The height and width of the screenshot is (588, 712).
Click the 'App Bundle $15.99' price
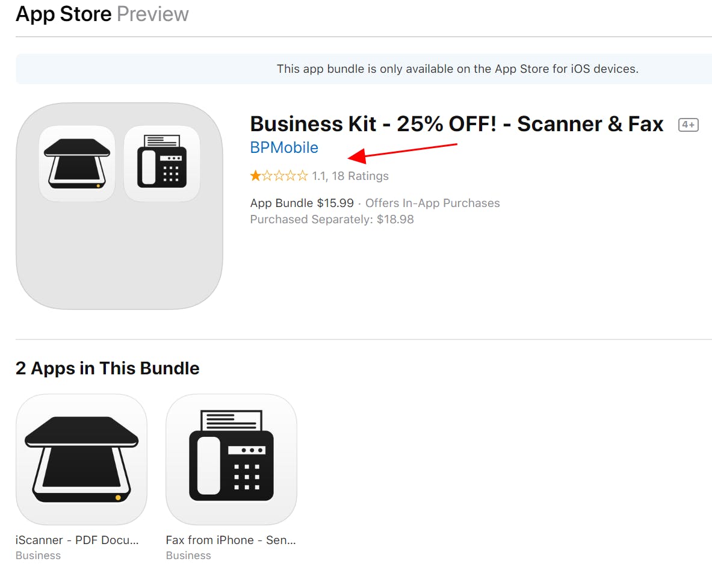tap(302, 203)
